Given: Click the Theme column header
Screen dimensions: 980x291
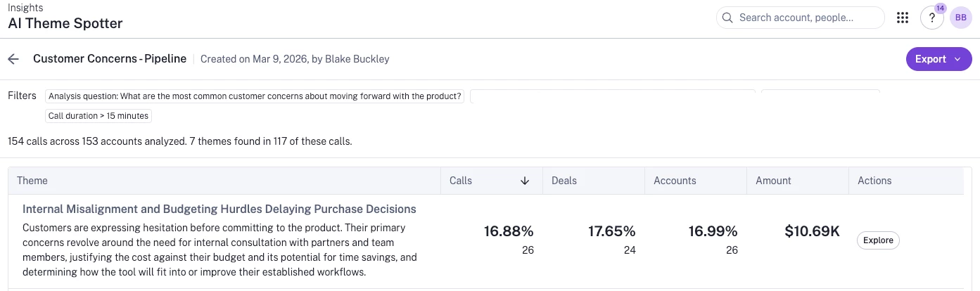Looking at the screenshot, I should click(32, 181).
